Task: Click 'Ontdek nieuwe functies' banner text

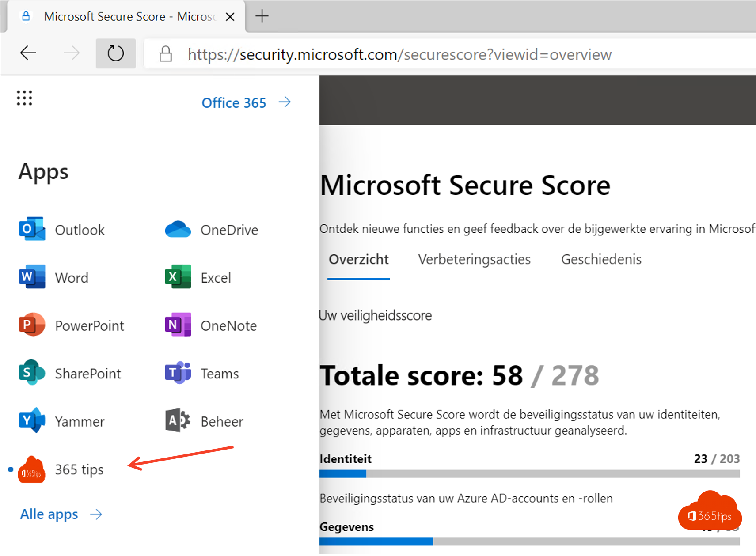Action: point(537,229)
